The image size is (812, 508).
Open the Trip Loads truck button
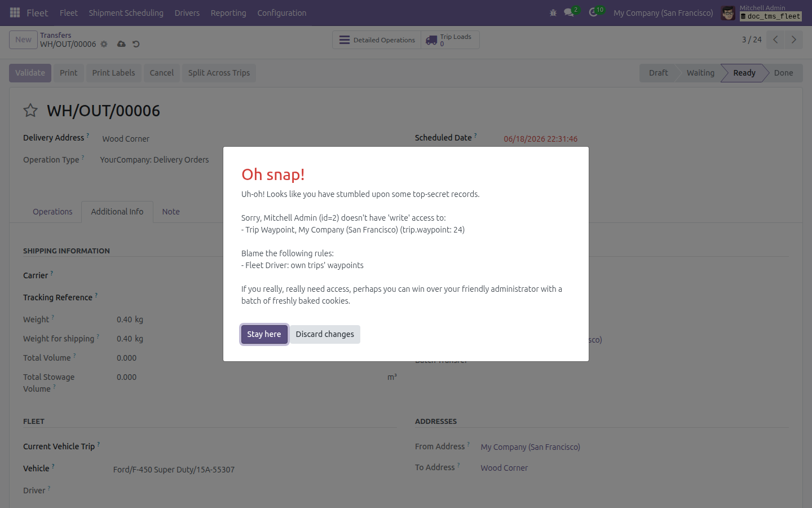click(450, 40)
